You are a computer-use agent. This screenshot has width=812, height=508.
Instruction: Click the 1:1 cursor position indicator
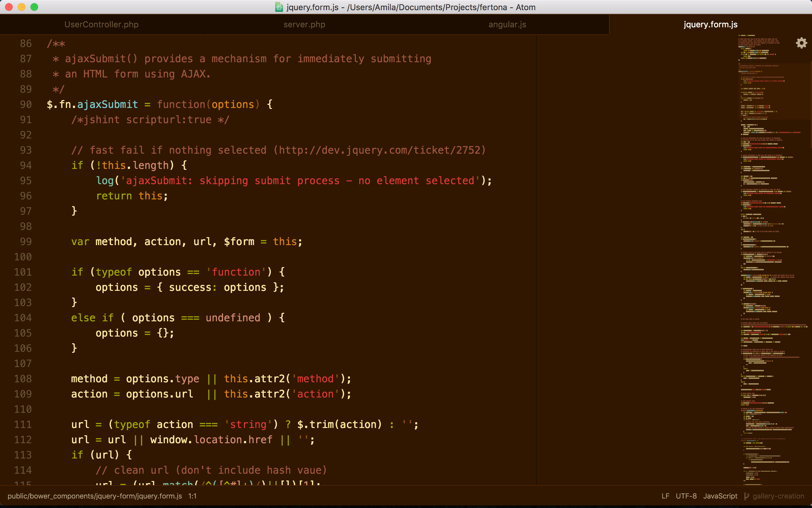(x=192, y=496)
